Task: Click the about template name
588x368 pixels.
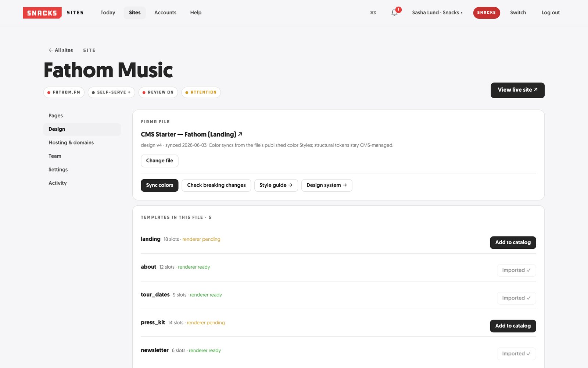Action: (148, 267)
